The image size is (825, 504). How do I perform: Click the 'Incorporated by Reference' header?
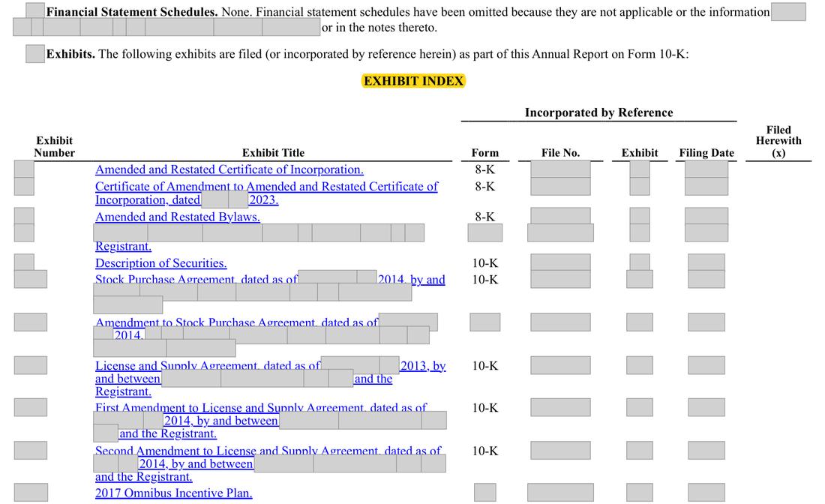598,112
